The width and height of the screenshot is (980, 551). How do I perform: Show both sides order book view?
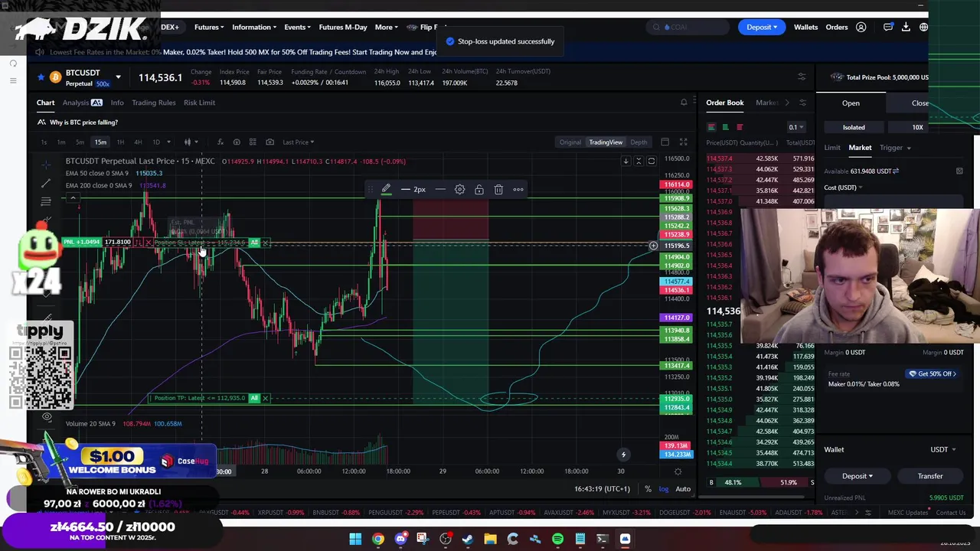(711, 127)
